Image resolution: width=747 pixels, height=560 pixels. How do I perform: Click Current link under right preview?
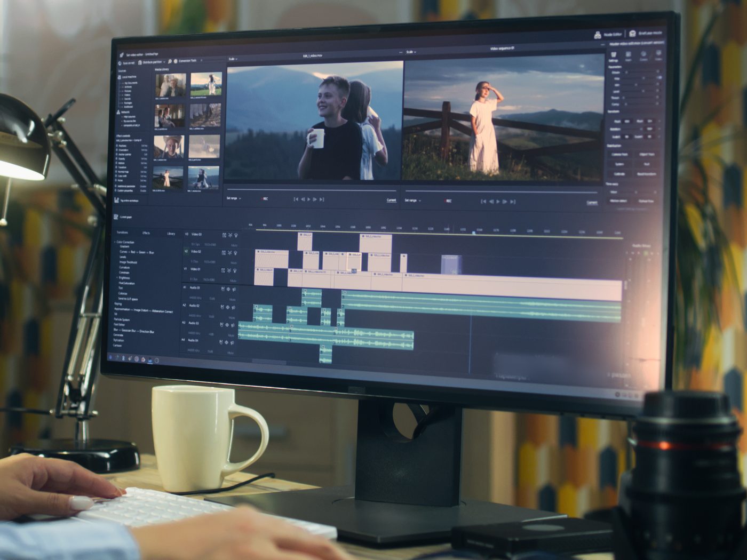[592, 203]
